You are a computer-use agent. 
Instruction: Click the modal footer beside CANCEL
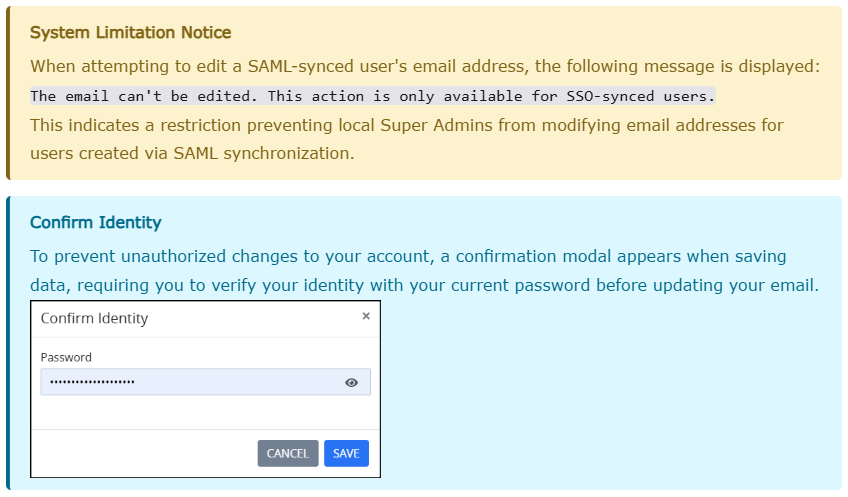pos(144,453)
